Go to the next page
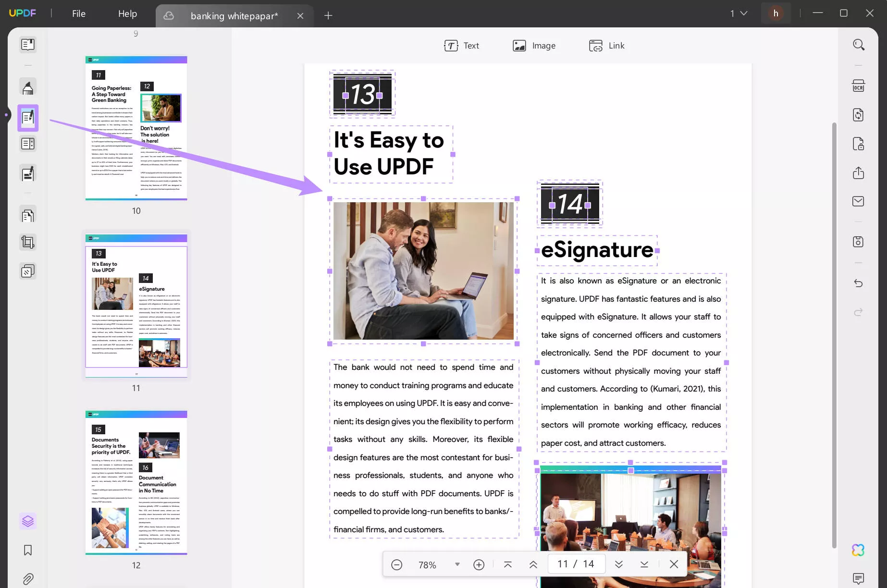887x588 pixels. point(619,564)
